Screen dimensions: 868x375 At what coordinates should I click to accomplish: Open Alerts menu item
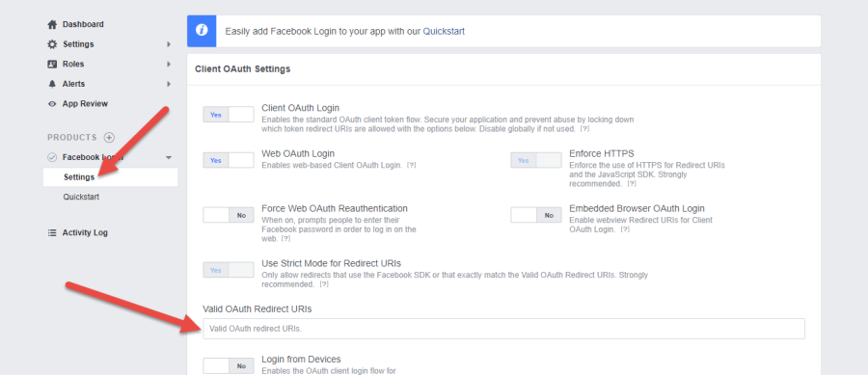click(73, 84)
